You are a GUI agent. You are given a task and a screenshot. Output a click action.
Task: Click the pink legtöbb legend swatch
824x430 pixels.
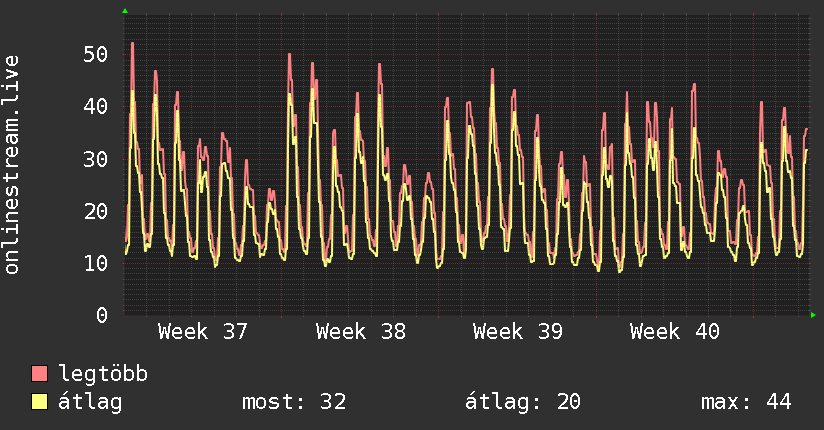coord(39,374)
